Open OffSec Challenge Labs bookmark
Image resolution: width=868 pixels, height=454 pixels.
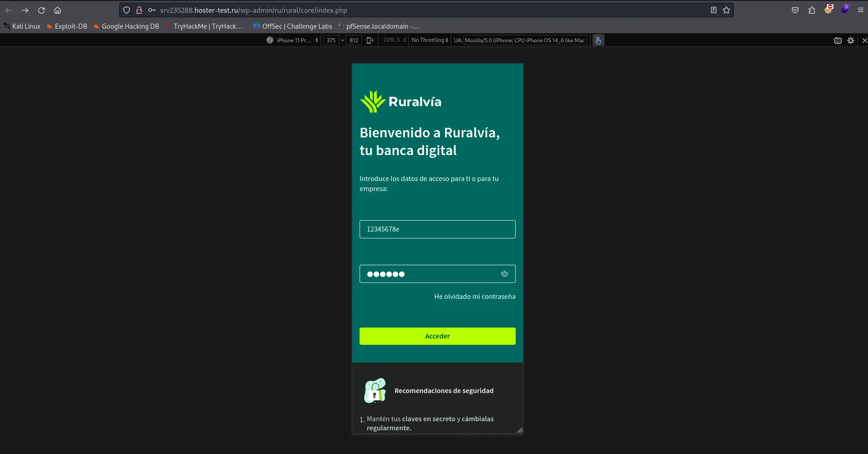293,26
